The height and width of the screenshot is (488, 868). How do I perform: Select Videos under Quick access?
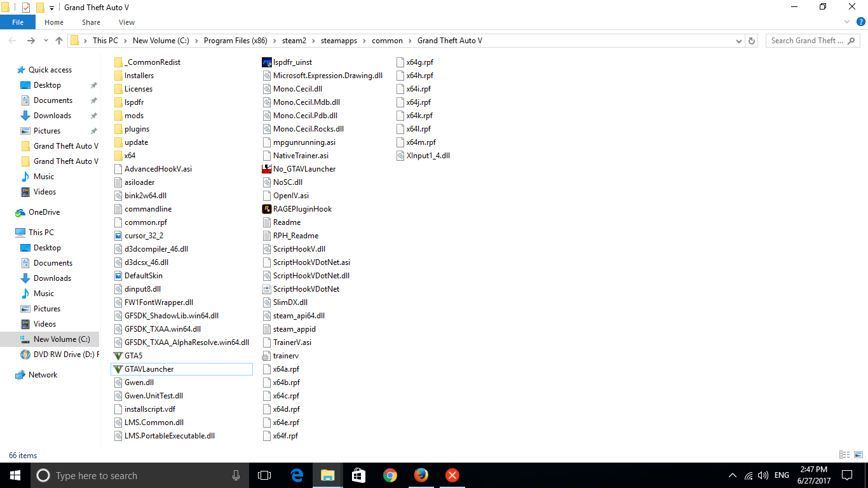click(44, 192)
